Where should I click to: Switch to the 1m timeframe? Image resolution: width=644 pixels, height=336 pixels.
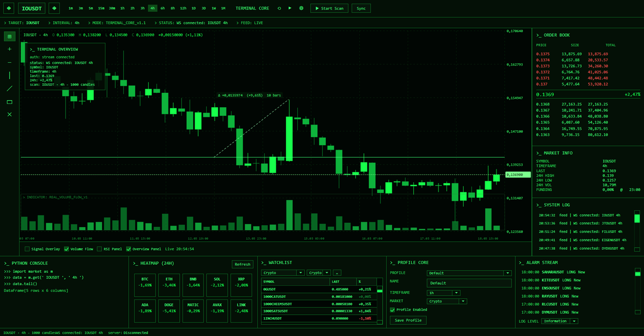tap(71, 9)
